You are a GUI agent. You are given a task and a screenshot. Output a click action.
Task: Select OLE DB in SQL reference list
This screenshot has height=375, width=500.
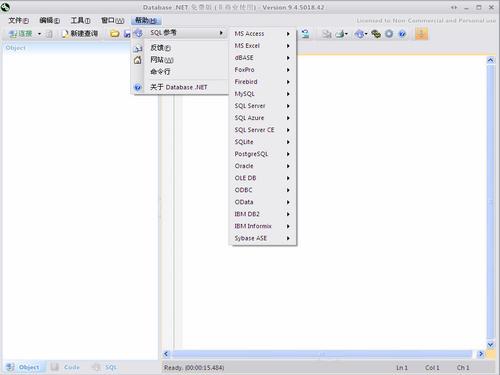pos(263,178)
